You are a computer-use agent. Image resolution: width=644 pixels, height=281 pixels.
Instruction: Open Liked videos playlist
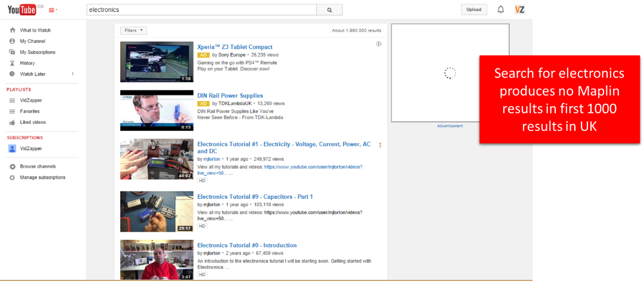pos(33,122)
